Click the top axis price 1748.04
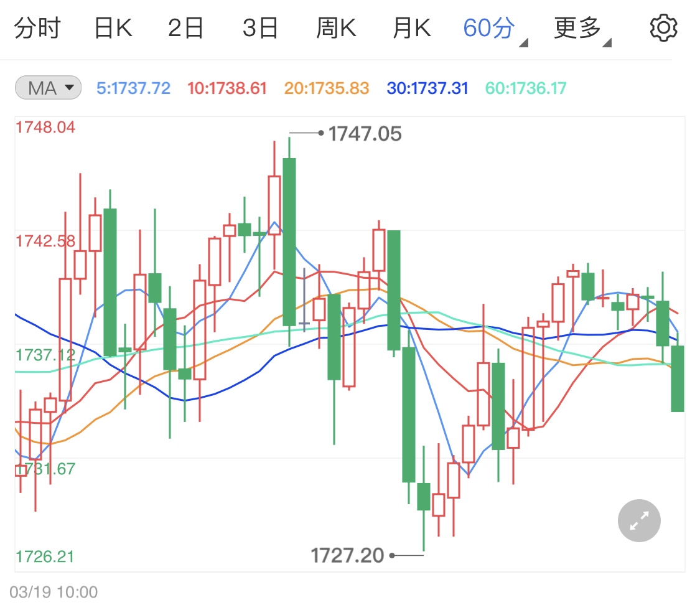This screenshot has width=700, height=605. [x=45, y=127]
